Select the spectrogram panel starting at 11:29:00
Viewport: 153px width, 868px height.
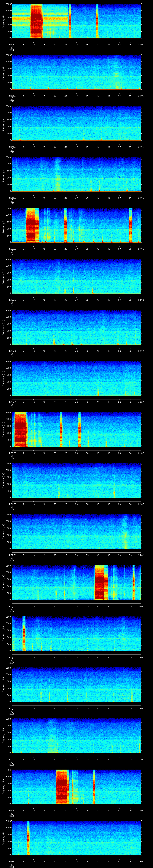pyautogui.click(x=77, y=378)
